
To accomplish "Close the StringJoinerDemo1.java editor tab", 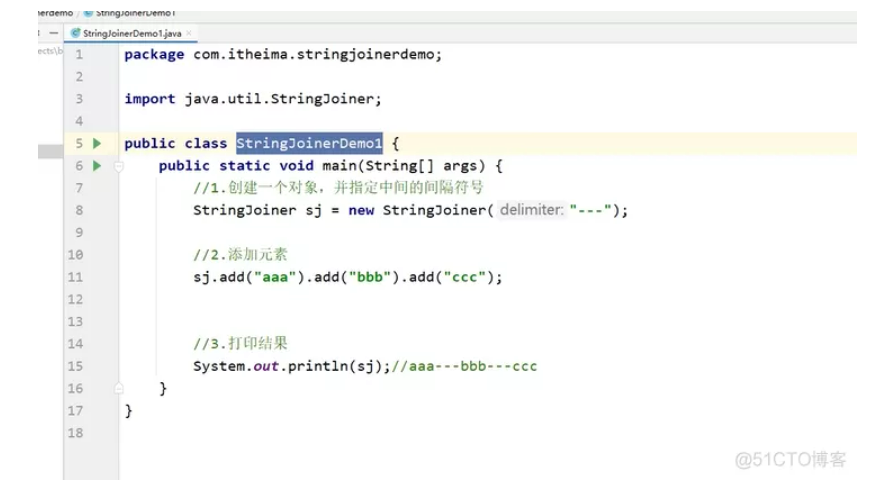I will coord(189,33).
